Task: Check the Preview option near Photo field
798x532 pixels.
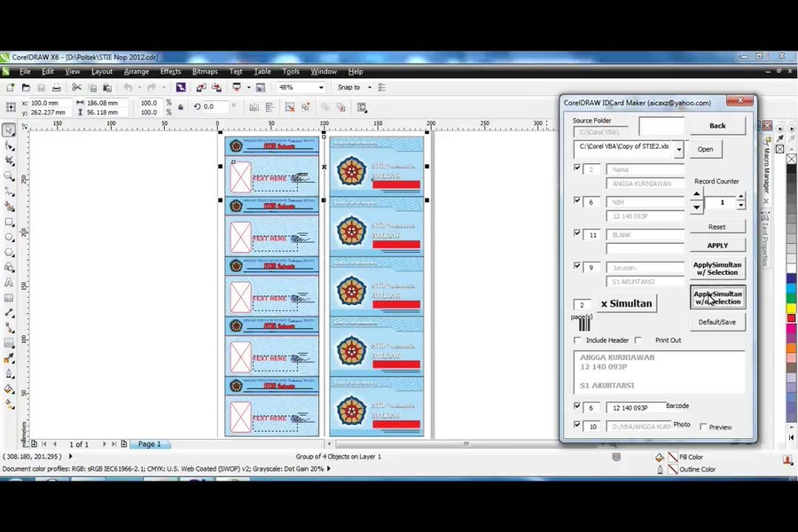Action: tap(704, 426)
